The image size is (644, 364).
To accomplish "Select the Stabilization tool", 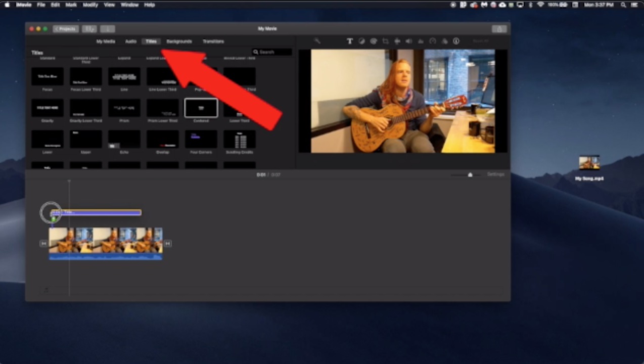I will (397, 41).
